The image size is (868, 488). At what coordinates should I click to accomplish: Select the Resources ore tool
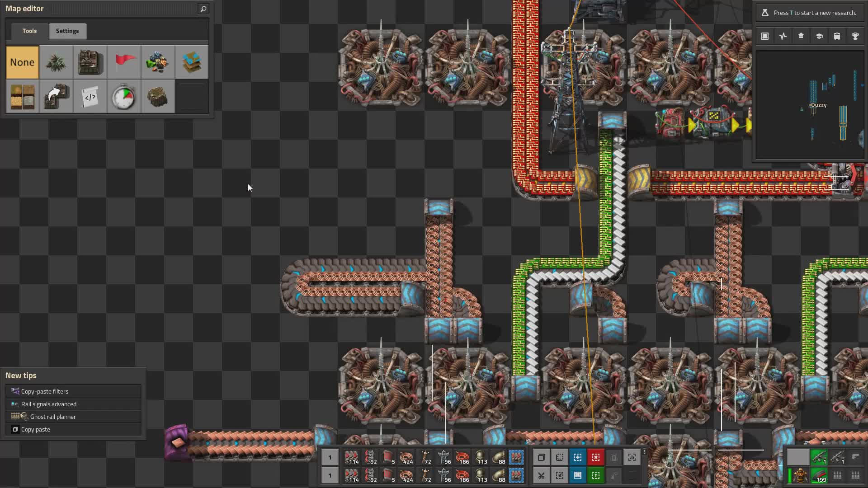(x=158, y=62)
